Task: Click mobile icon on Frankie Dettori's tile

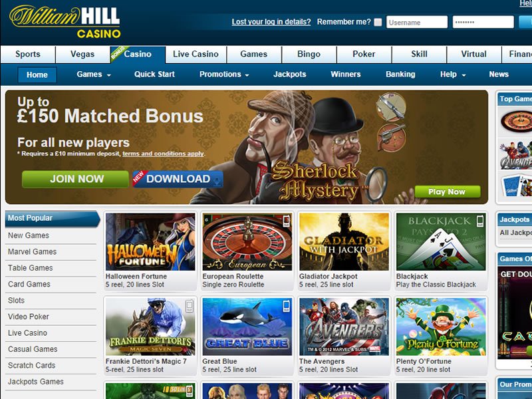Action: click(190, 306)
